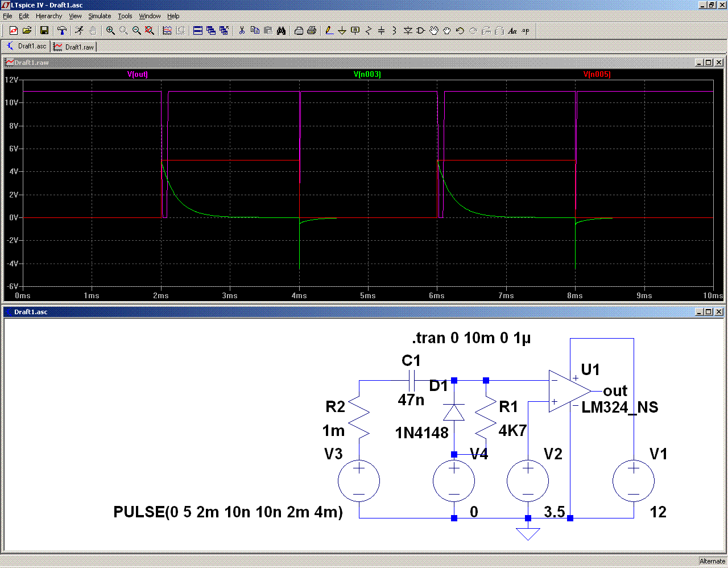Screen dimensions: 728x568
Task: Choose the Text Aa tool
Action: tap(512, 31)
